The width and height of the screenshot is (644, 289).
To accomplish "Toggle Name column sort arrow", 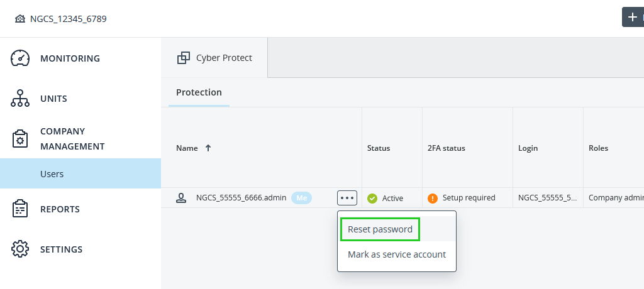I will tap(208, 148).
